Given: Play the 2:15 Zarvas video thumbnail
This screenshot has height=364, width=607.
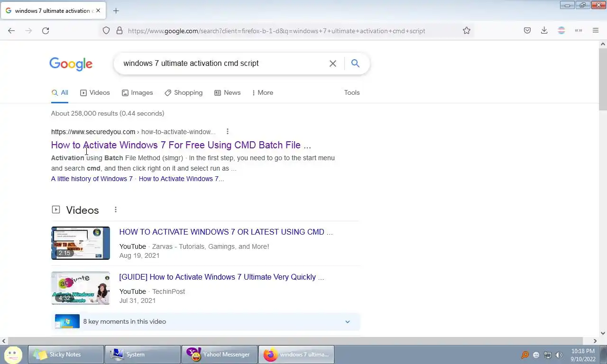Looking at the screenshot, I should 81,243.
